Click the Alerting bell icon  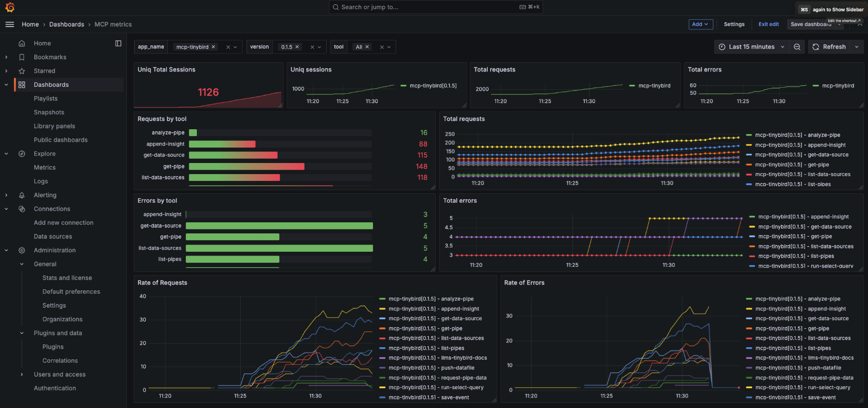(22, 195)
